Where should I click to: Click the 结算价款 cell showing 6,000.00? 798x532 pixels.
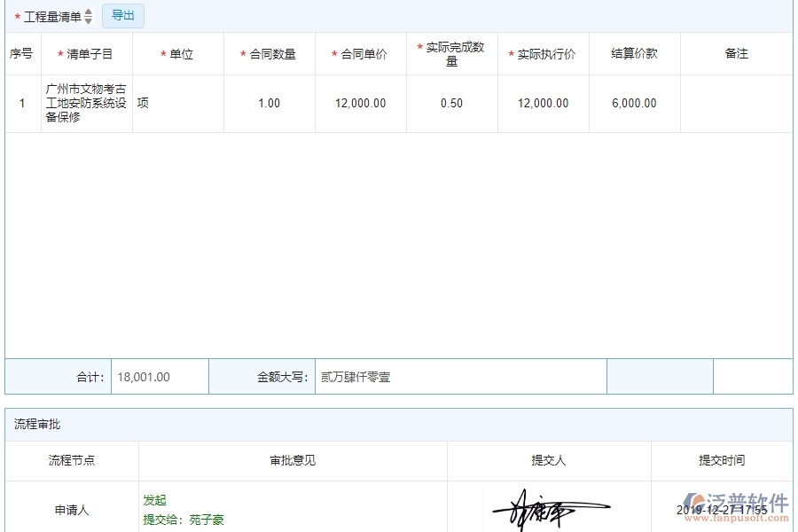point(633,103)
